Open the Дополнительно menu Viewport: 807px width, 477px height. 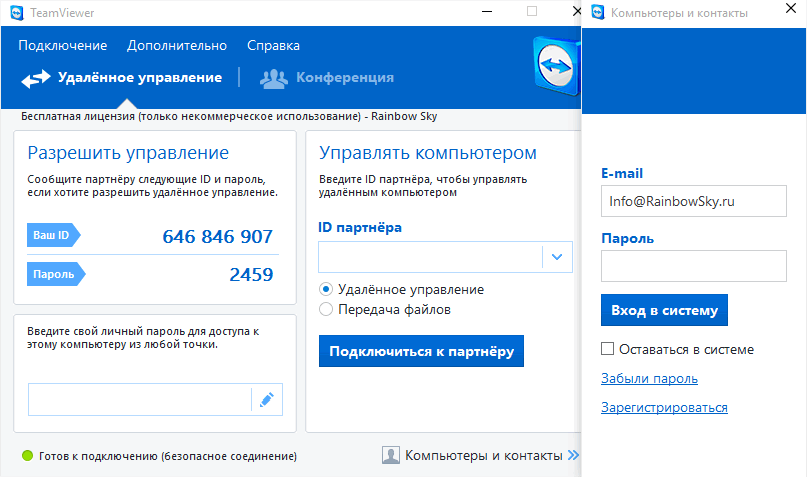[177, 45]
